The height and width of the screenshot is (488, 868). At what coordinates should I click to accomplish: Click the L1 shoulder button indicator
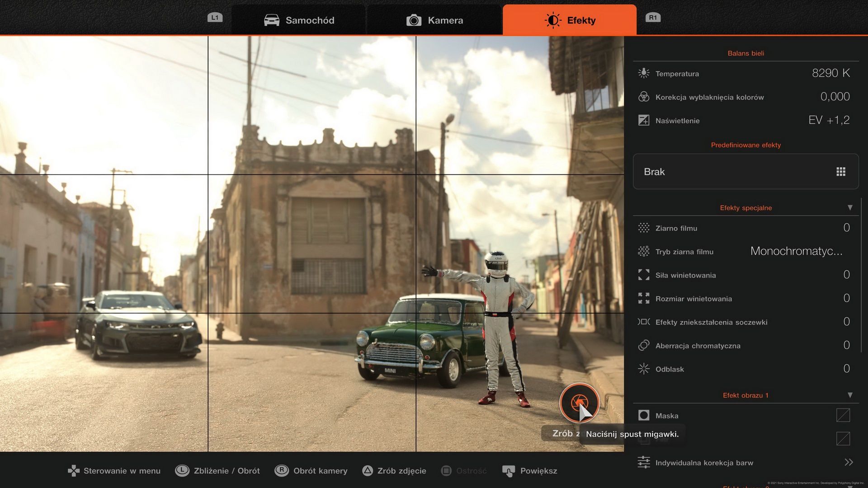coord(215,18)
